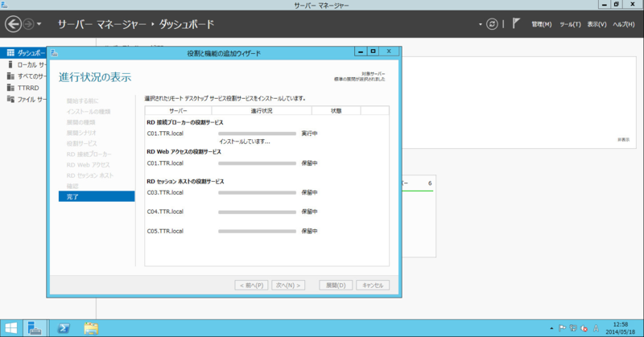Click the TTRRD server group icon
The width and height of the screenshot is (644, 337).
[10, 88]
